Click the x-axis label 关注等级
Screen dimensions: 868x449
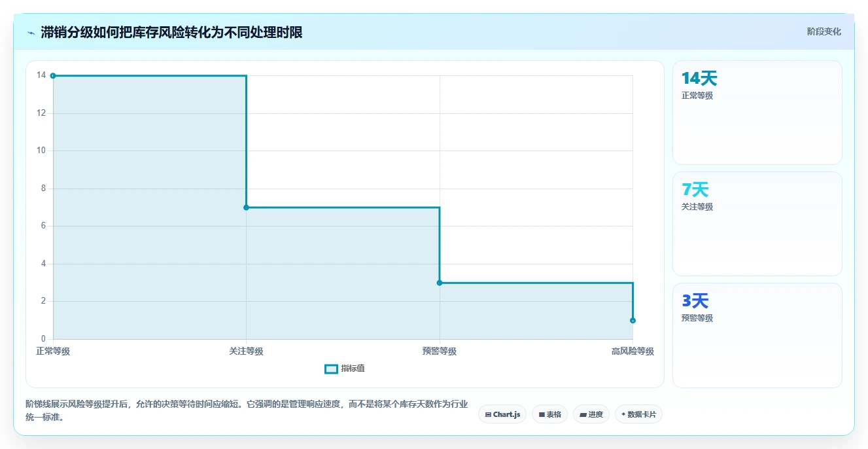pyautogui.click(x=247, y=351)
